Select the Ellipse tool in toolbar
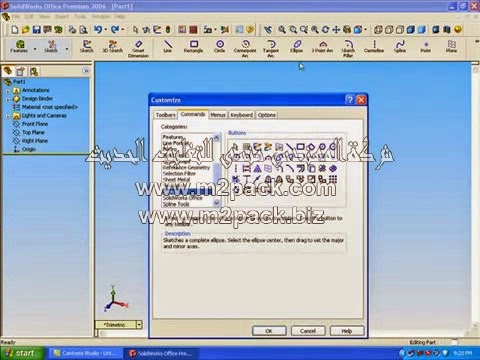This screenshot has width=480, height=360. 296,46
